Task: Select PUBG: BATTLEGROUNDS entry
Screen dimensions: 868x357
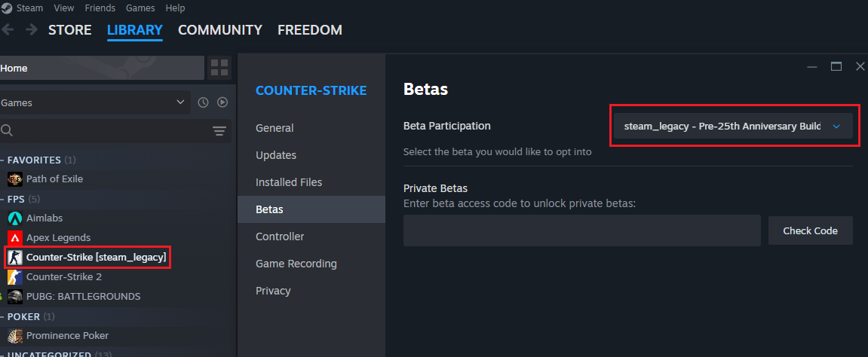Action: pyautogui.click(x=83, y=296)
